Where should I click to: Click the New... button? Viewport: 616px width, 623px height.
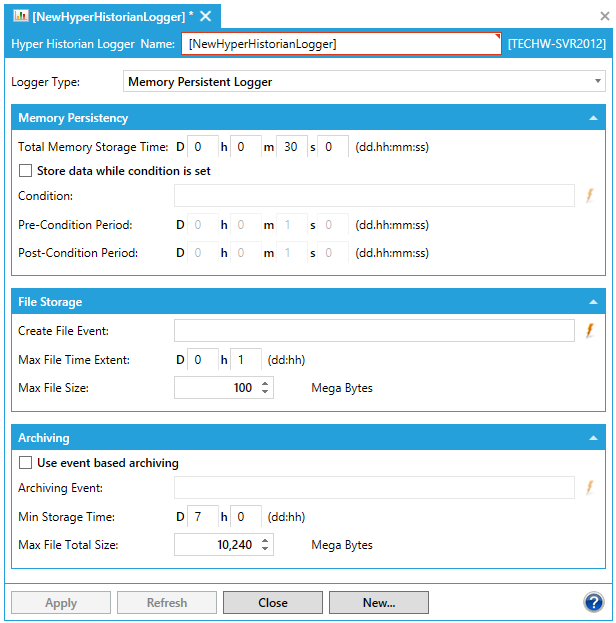point(379,603)
